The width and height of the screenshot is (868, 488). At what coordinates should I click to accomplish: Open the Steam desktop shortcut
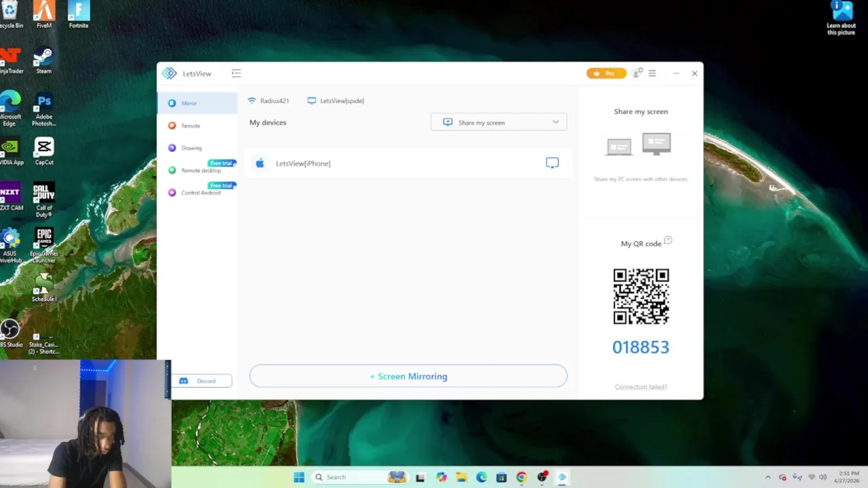click(x=44, y=60)
